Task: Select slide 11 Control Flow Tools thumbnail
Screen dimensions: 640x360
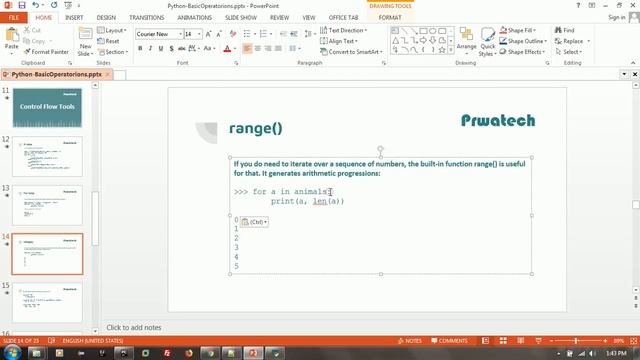Action: pos(47,108)
